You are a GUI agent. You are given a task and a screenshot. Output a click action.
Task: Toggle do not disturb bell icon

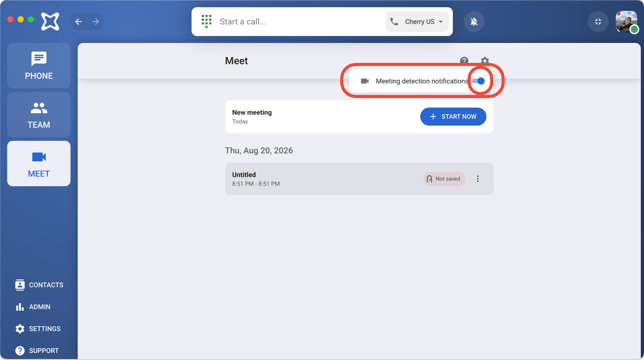click(474, 22)
